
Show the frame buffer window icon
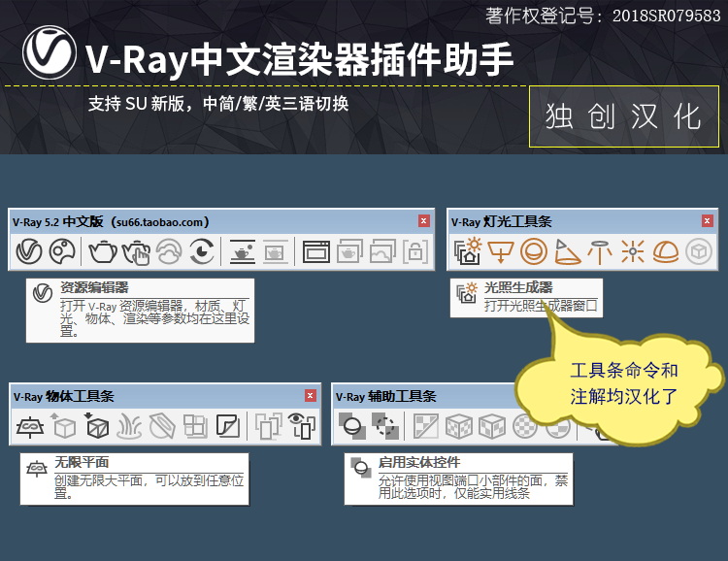point(316,252)
